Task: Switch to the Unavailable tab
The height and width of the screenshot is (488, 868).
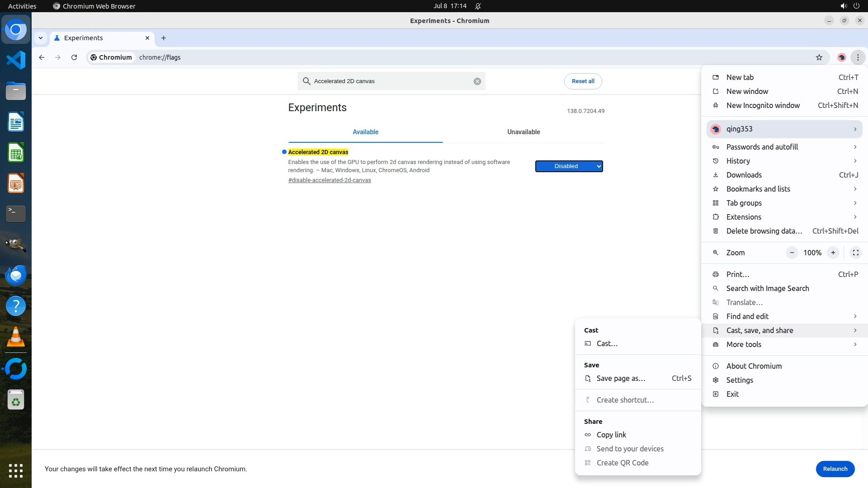Action: pos(523,132)
